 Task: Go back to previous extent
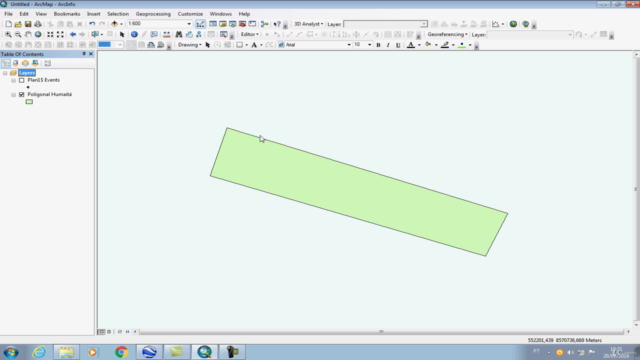(73, 34)
